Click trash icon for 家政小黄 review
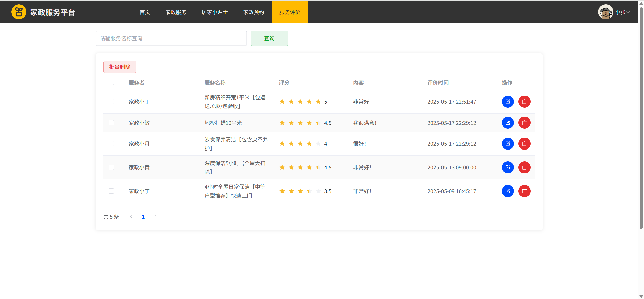The width and height of the screenshot is (644, 299). pyautogui.click(x=524, y=167)
